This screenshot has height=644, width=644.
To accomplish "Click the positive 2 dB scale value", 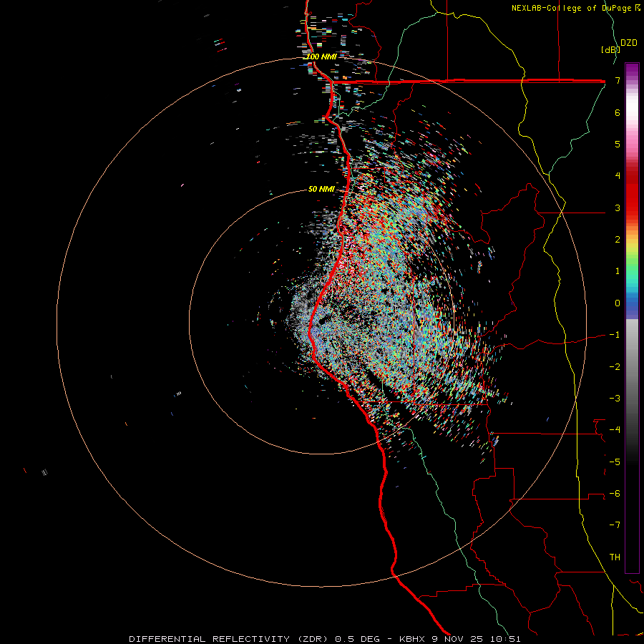I will click(618, 240).
